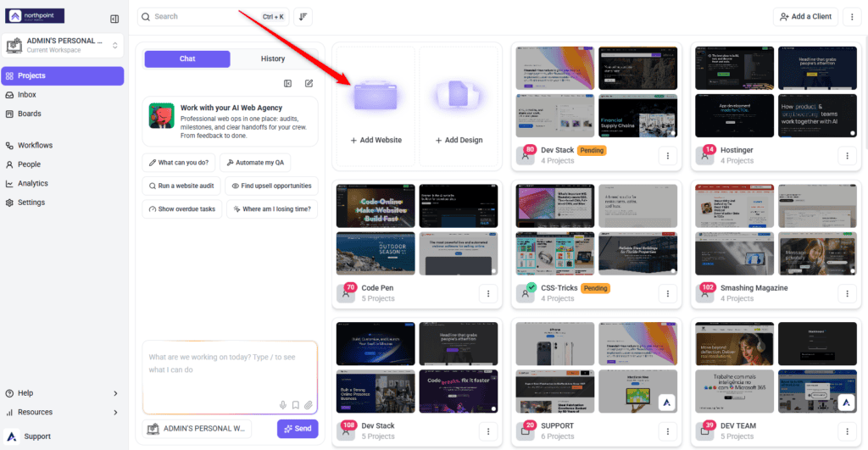Click '6 Projects' under SUPPORT
The image size is (868, 450).
pos(558,436)
